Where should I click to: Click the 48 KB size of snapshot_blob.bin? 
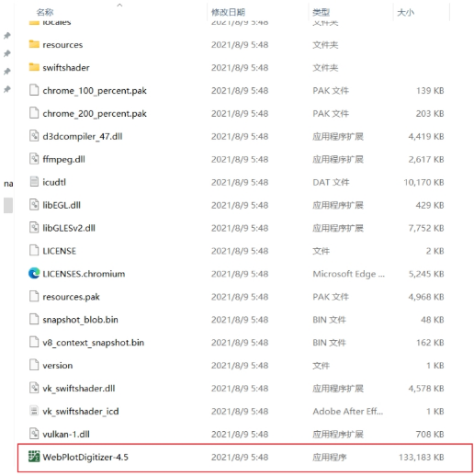[433, 320]
